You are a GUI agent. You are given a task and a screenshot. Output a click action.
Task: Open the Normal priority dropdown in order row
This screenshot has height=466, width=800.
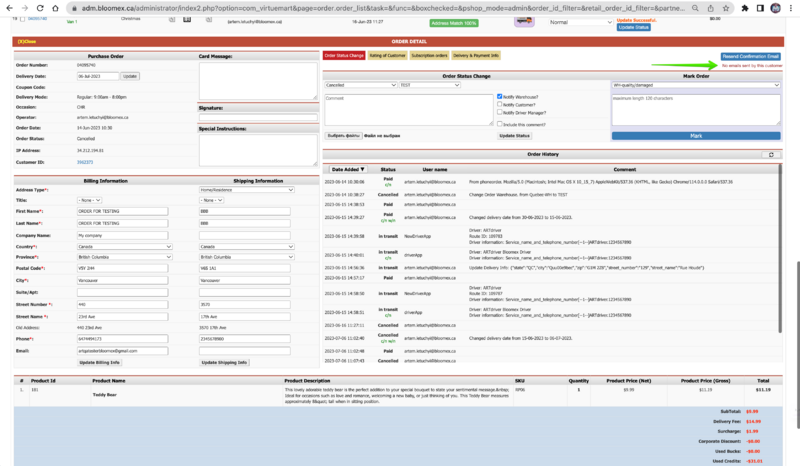click(581, 22)
